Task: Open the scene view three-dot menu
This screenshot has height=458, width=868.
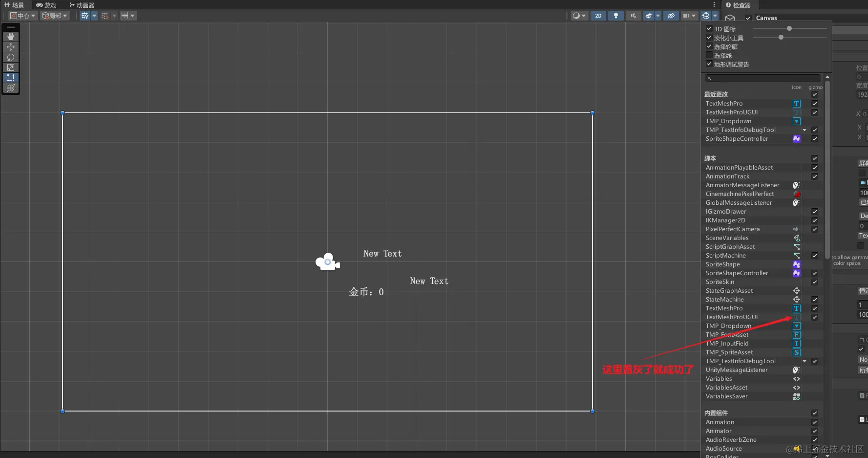Action: click(714, 4)
